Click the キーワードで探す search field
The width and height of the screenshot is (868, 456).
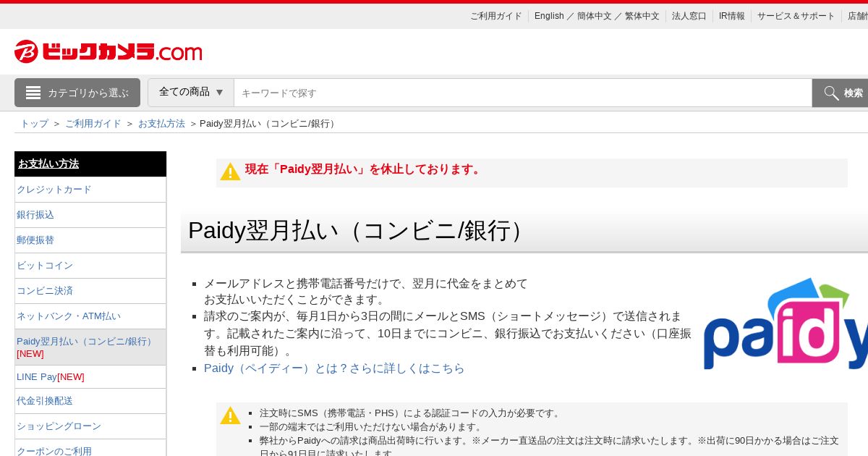523,93
